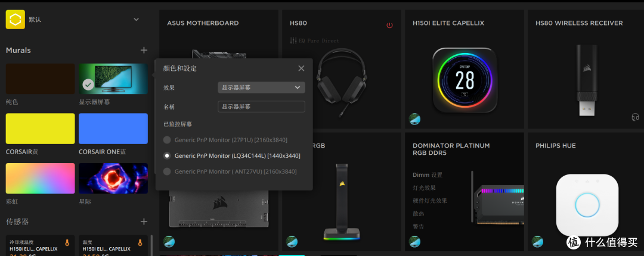
Task: Add a new sensor with plus icon
Action: [x=144, y=221]
